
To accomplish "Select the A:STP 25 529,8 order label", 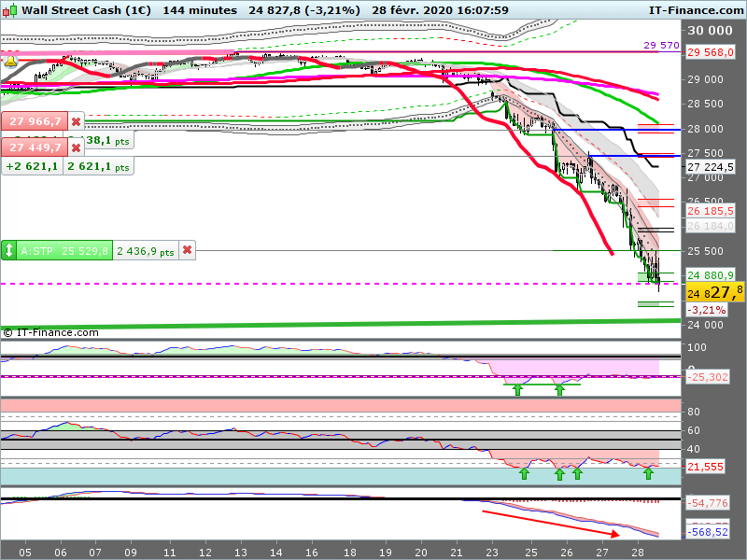I will 63,250.
